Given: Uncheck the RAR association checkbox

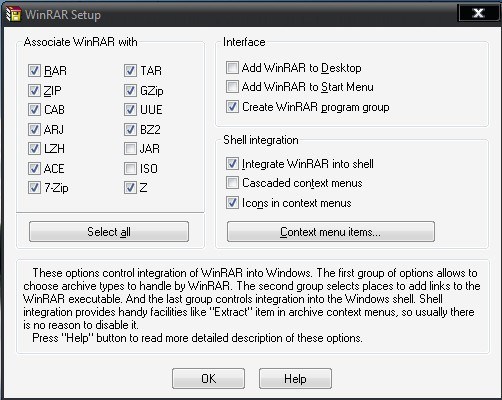Looking at the screenshot, I should coord(34,71).
